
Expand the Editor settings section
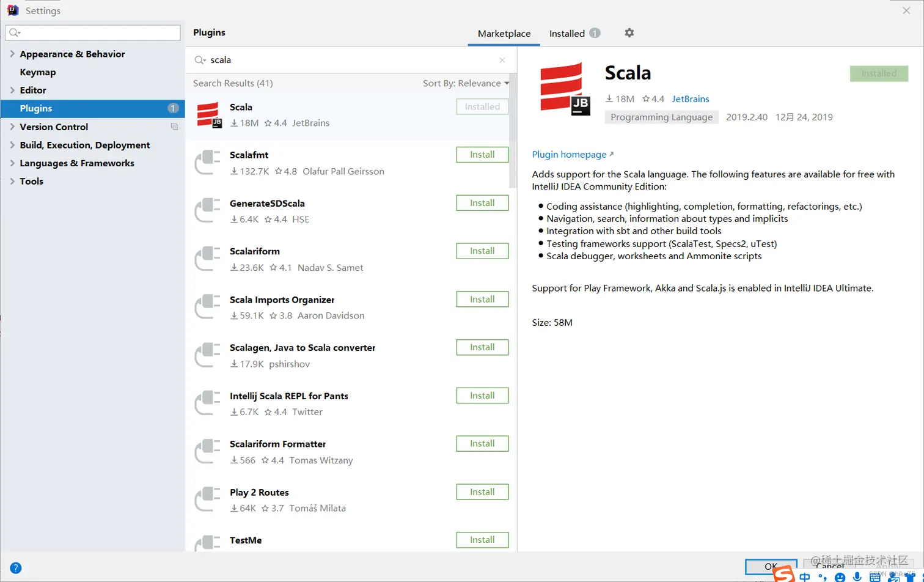(x=12, y=90)
